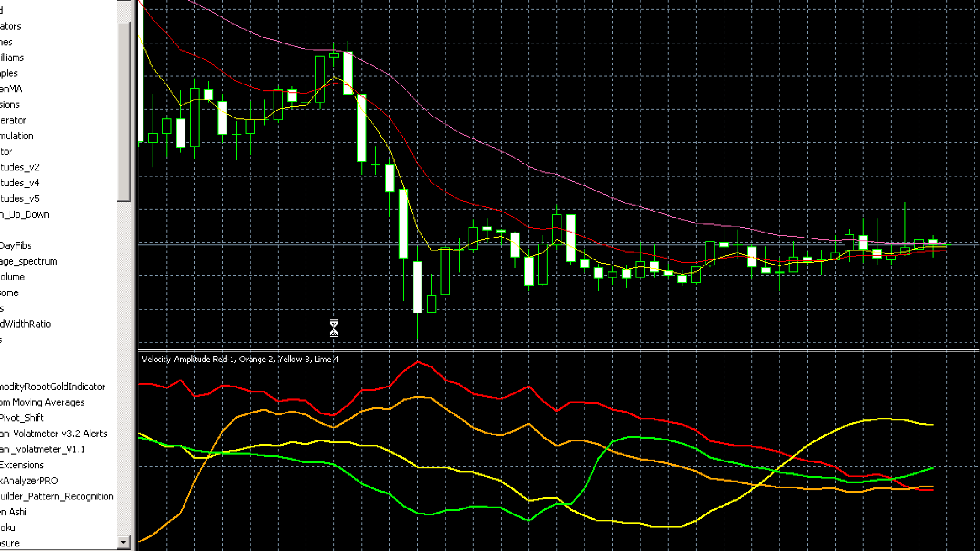Screen dimensions: 980x551
Task: Select the AnalyzerPRO list item
Action: (x=29, y=481)
